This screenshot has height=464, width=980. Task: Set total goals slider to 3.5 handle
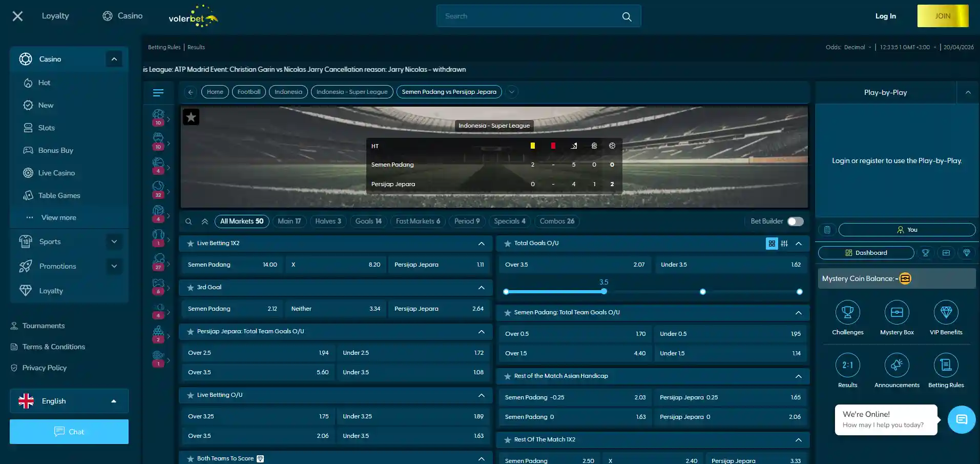(x=604, y=292)
